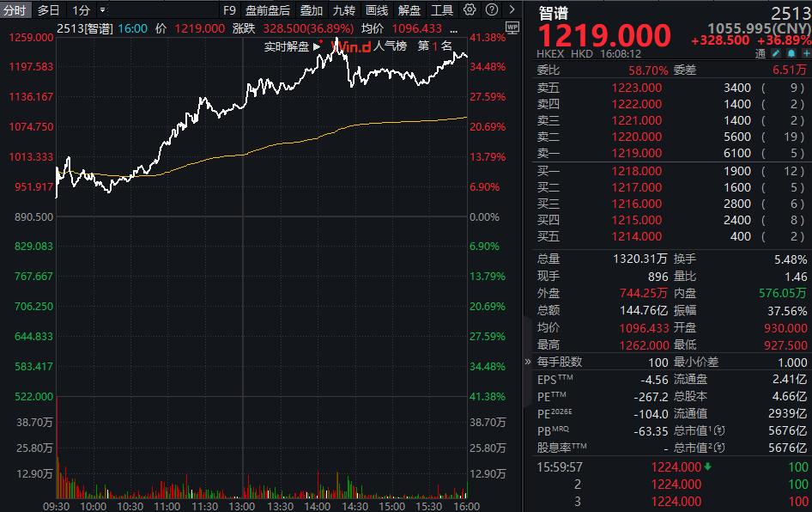This screenshot has height=512, width=812.
Task: Open the help question mark icon
Action: point(492,9)
